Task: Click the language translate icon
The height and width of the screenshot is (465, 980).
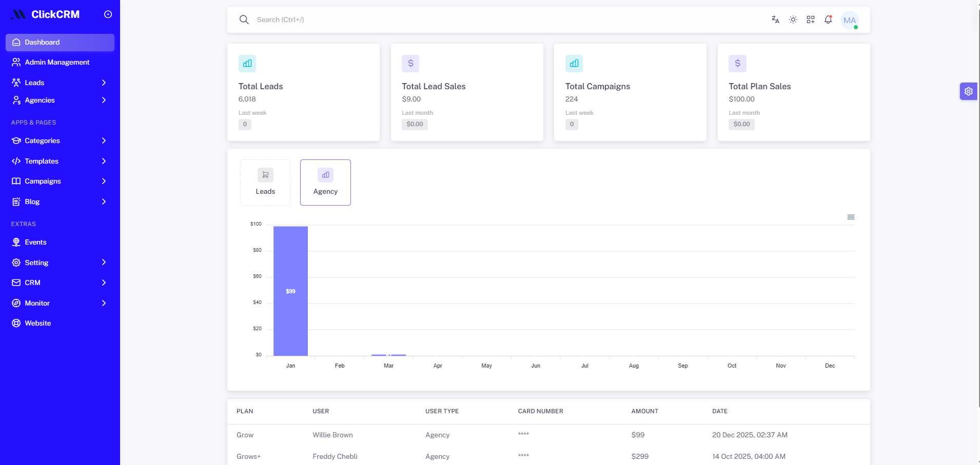Action: [x=775, y=19]
